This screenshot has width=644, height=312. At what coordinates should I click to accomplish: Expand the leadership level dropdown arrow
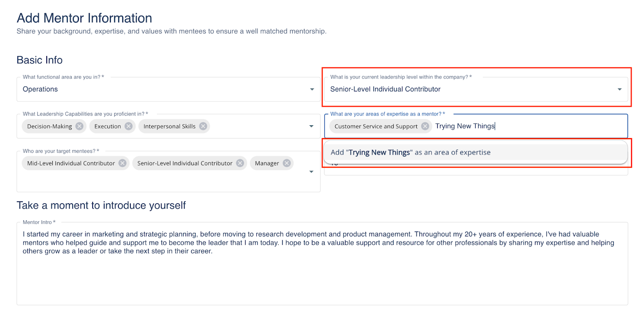coord(619,89)
